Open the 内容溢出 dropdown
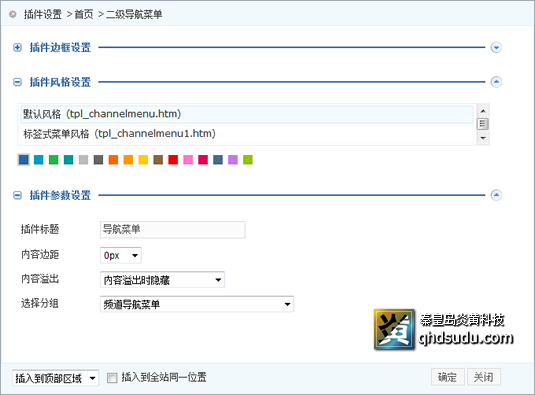 (x=162, y=280)
